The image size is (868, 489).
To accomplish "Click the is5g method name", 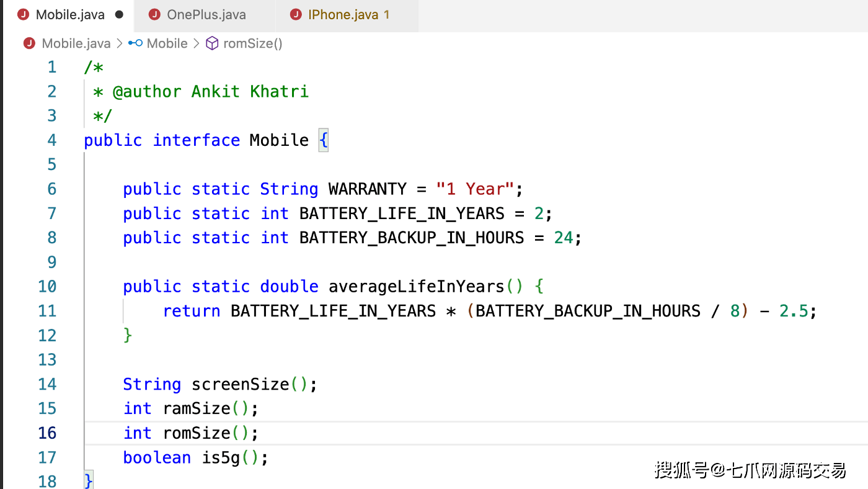I will (x=221, y=458).
